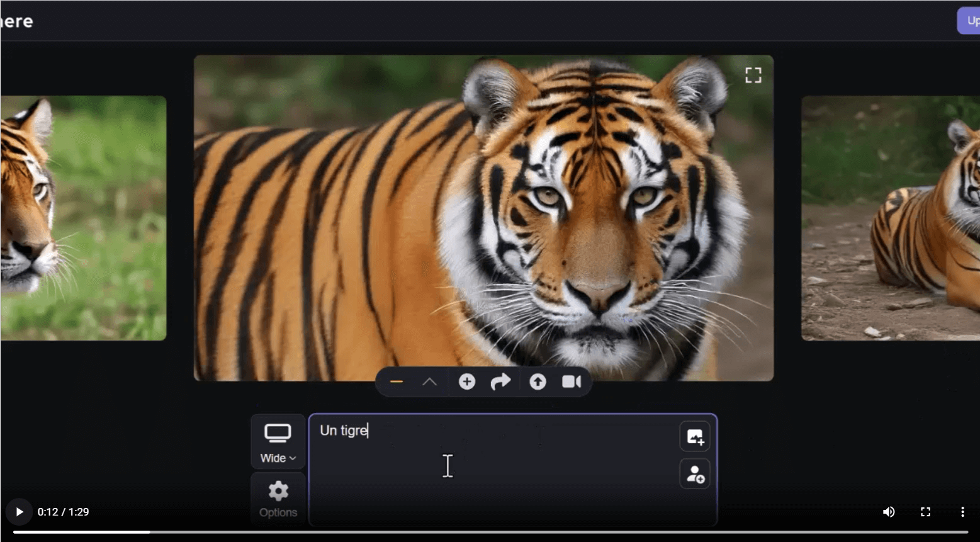The width and height of the screenshot is (980, 542).
Task: Play the video with the play button
Action: 19,512
